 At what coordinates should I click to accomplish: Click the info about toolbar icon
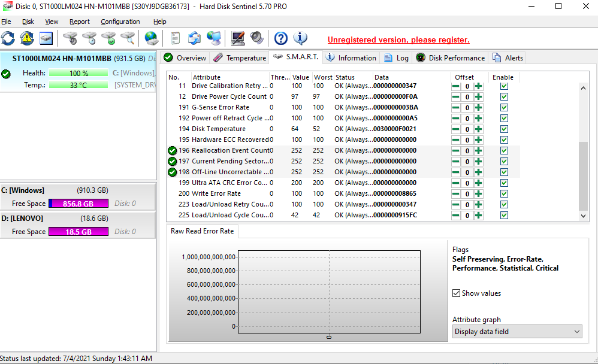pos(300,38)
